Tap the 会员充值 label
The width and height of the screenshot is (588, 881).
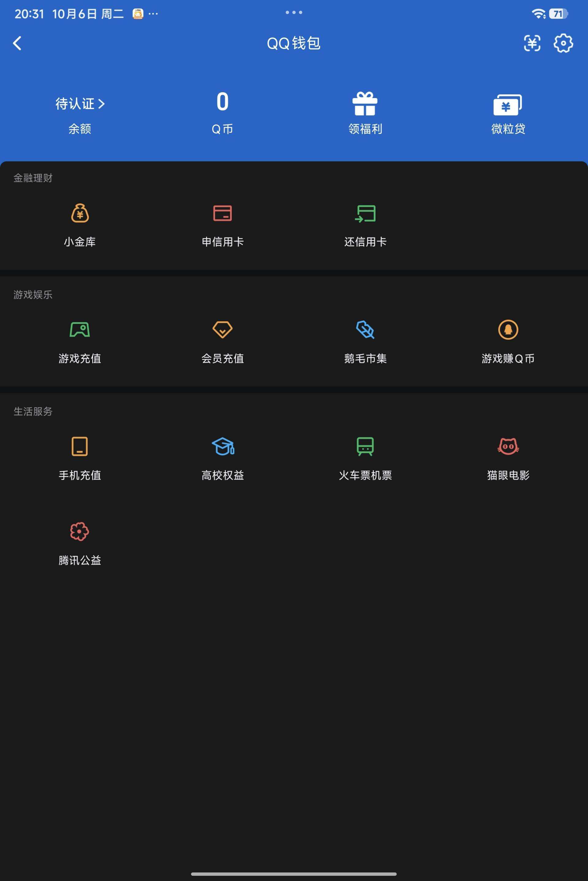[223, 358]
